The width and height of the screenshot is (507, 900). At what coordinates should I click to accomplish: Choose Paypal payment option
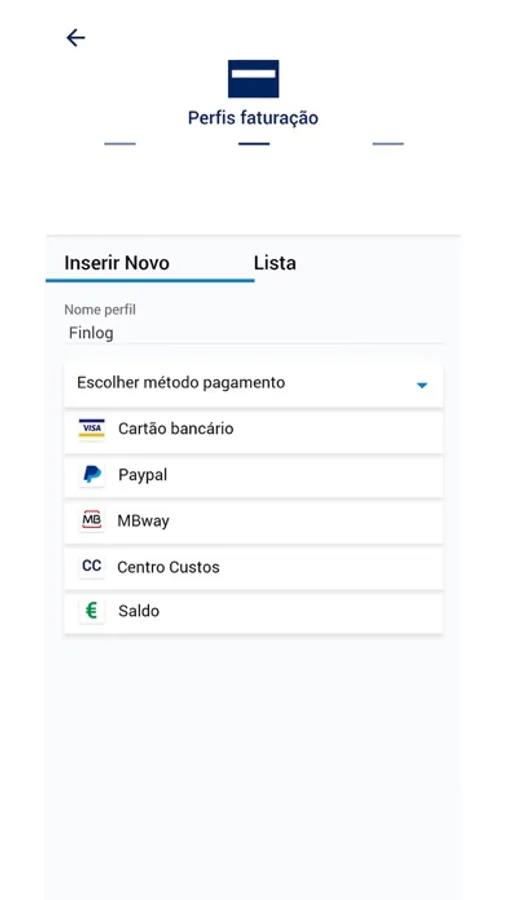(253, 476)
